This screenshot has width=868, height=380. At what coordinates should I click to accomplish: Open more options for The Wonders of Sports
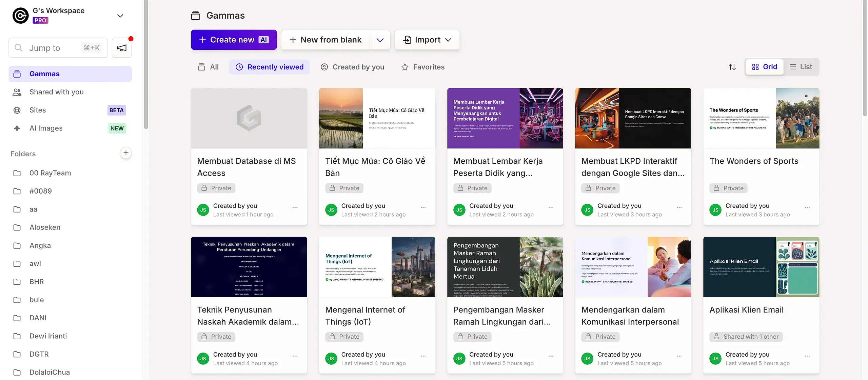[807, 207]
